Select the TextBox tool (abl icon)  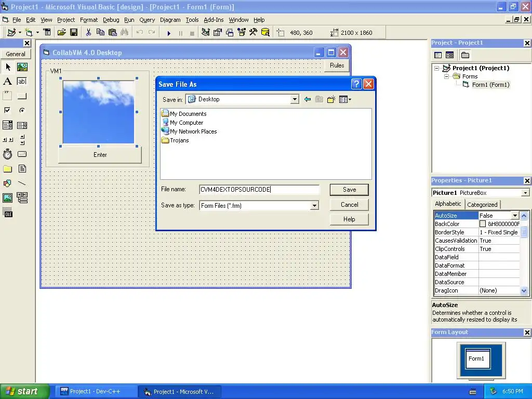pos(22,82)
